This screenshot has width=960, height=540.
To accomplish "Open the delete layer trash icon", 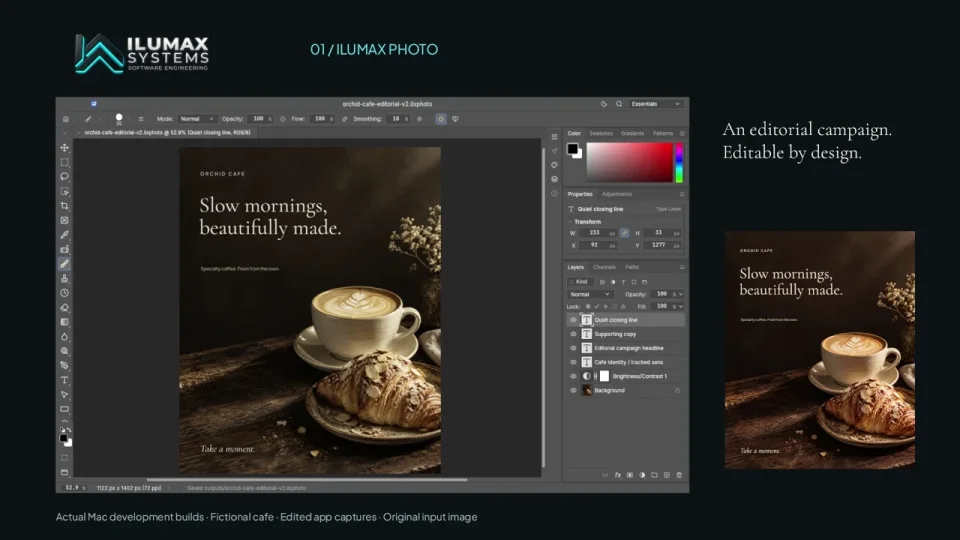I will pos(679,475).
